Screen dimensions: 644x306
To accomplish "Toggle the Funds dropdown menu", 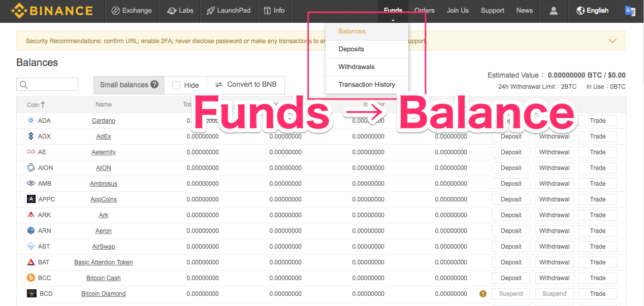I will [393, 11].
